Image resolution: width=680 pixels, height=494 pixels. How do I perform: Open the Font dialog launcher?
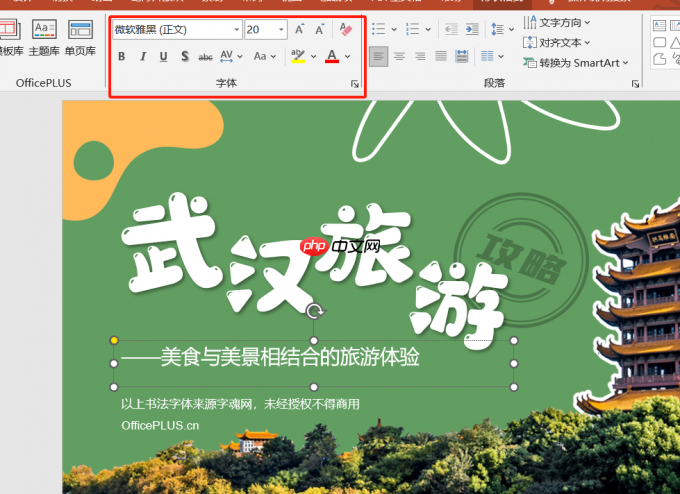pos(355,84)
